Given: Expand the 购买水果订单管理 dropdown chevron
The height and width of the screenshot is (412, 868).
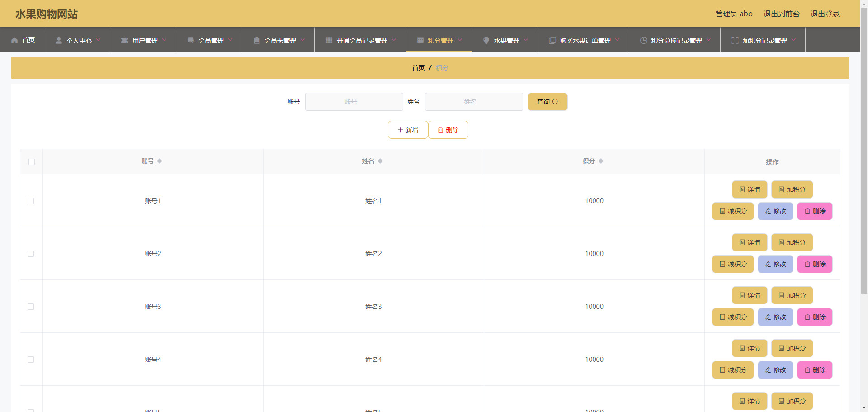Looking at the screenshot, I should [617, 40].
